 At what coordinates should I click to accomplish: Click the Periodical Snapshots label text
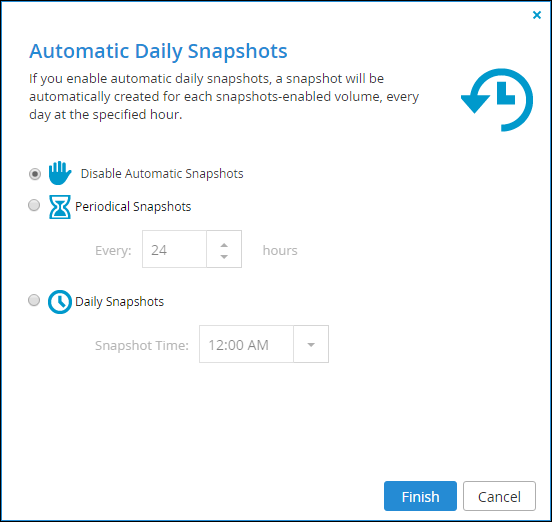coord(133,207)
